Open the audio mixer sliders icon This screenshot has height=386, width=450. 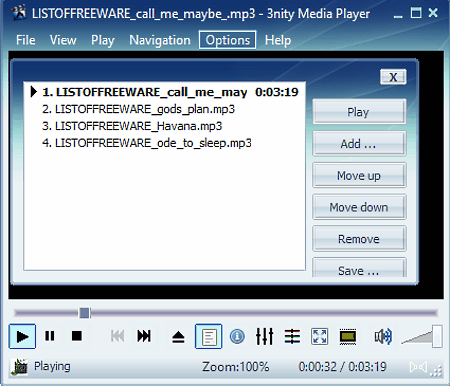[265, 336]
